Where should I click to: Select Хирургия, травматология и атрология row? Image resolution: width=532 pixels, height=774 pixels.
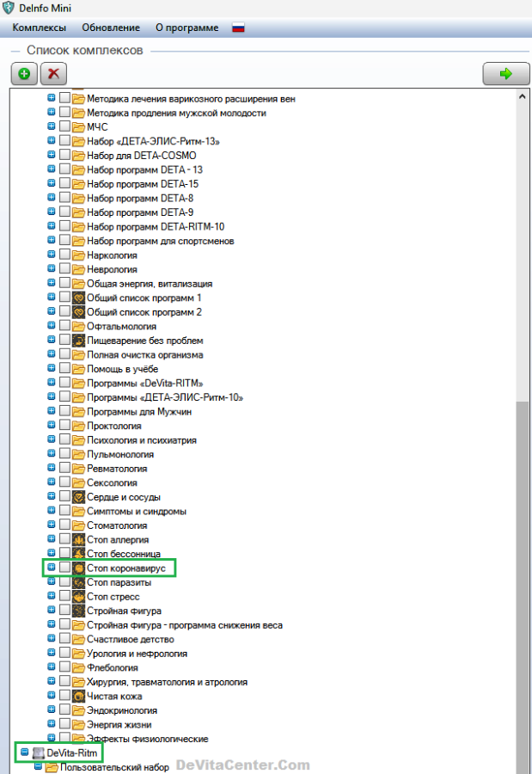point(168,682)
